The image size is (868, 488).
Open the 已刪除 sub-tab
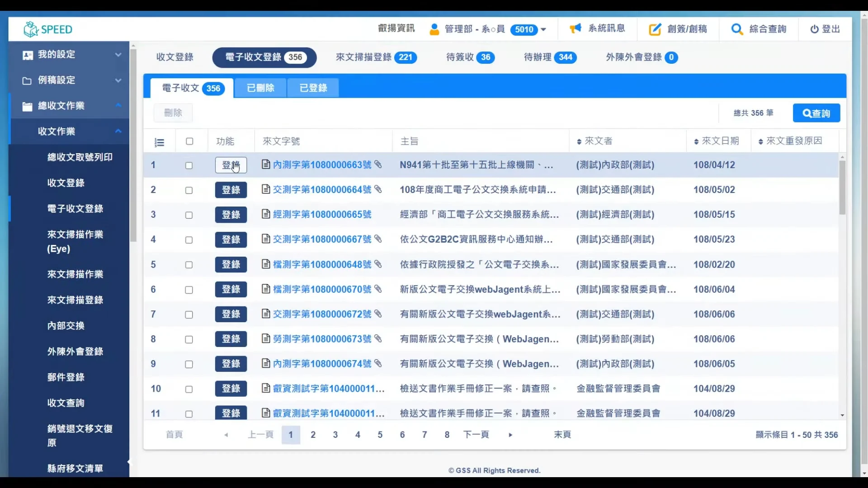260,88
